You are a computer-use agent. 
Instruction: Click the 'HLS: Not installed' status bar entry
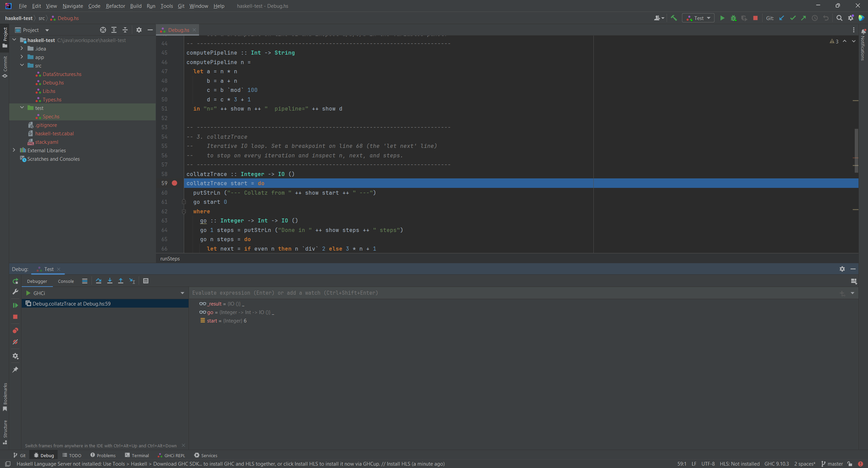coord(739,464)
